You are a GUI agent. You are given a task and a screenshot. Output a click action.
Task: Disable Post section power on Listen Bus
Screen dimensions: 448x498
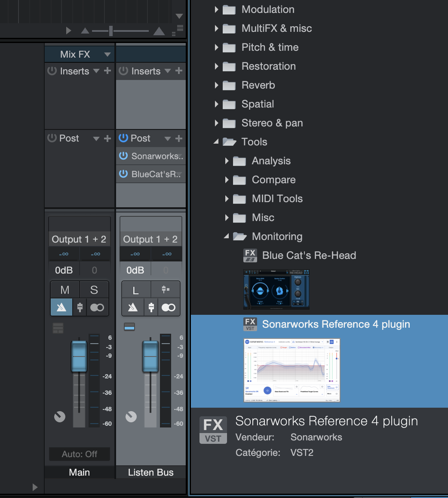123,138
